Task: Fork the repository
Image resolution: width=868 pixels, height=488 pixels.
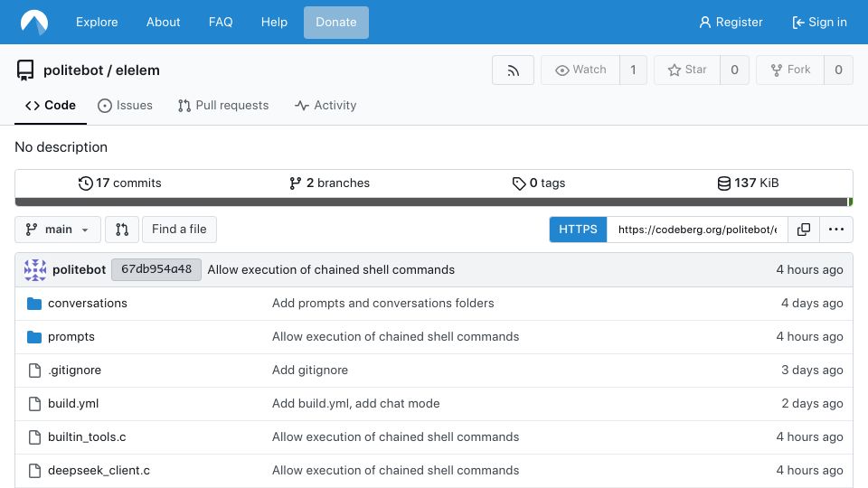Action: point(790,70)
